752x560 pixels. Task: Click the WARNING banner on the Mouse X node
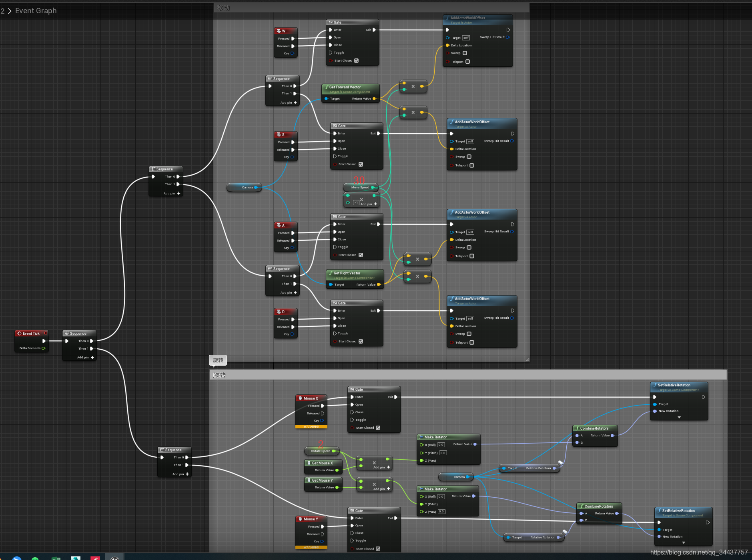pyautogui.click(x=311, y=426)
